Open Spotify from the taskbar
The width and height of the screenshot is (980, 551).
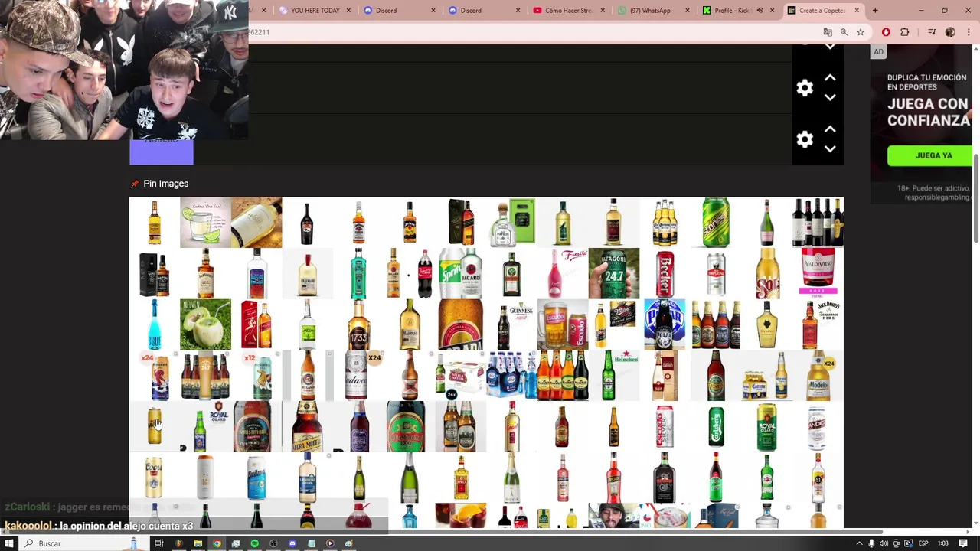pyautogui.click(x=254, y=543)
